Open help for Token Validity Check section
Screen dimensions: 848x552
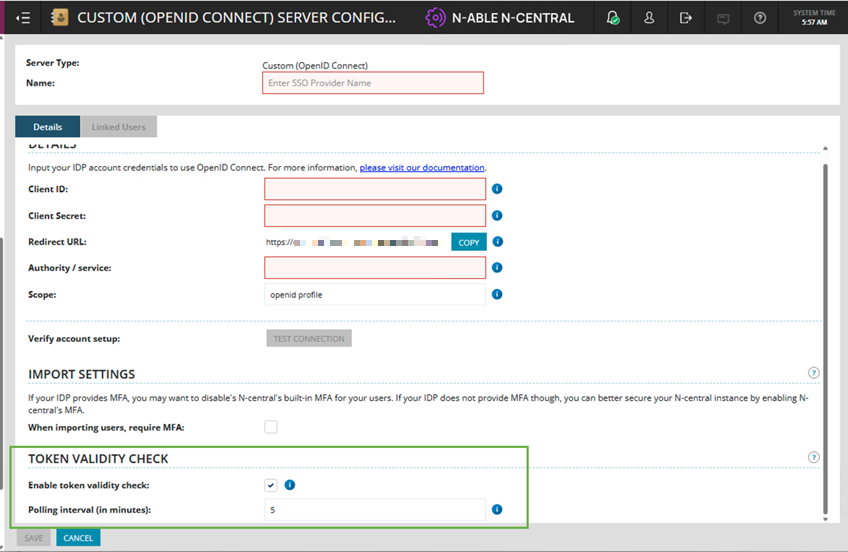click(813, 458)
